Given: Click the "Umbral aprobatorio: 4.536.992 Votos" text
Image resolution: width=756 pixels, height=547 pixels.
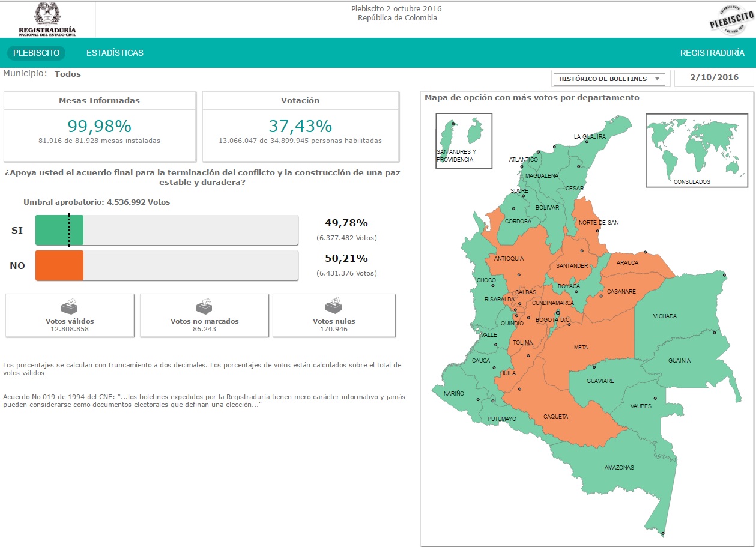Looking at the screenshot, I should [97, 202].
